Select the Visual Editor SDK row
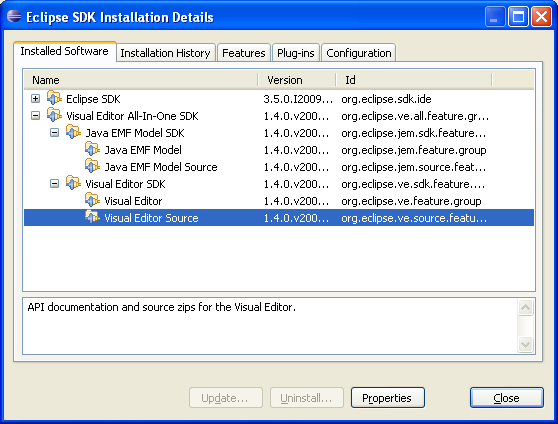Image resolution: width=558 pixels, height=424 pixels. (x=279, y=184)
